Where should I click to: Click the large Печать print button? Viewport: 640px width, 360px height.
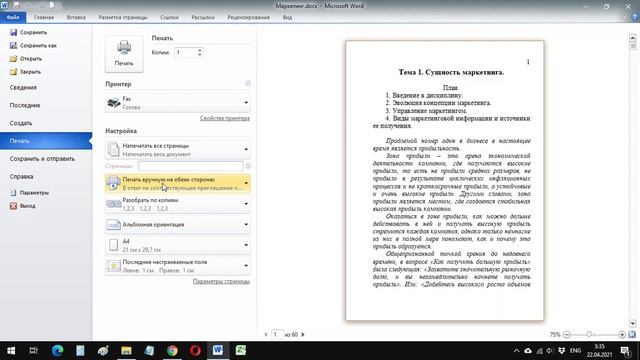pyautogui.click(x=124, y=54)
